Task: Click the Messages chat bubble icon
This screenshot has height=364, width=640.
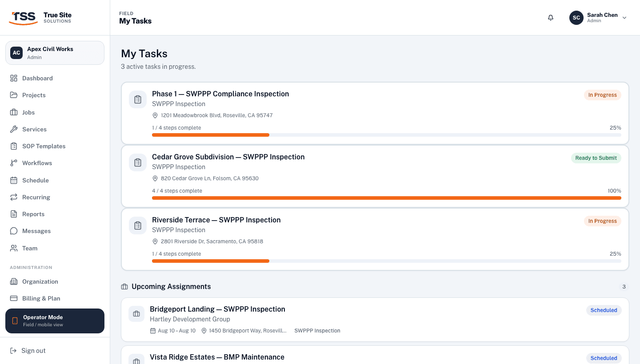Action: 14,231
